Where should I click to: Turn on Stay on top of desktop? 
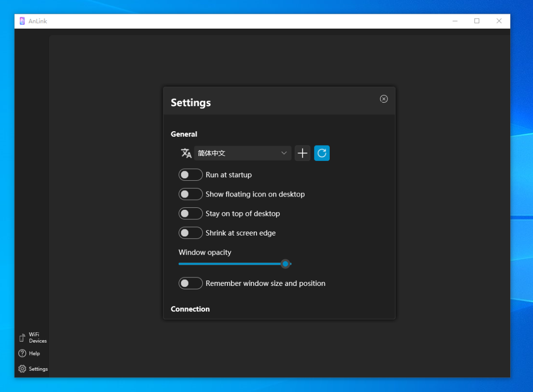tap(190, 213)
